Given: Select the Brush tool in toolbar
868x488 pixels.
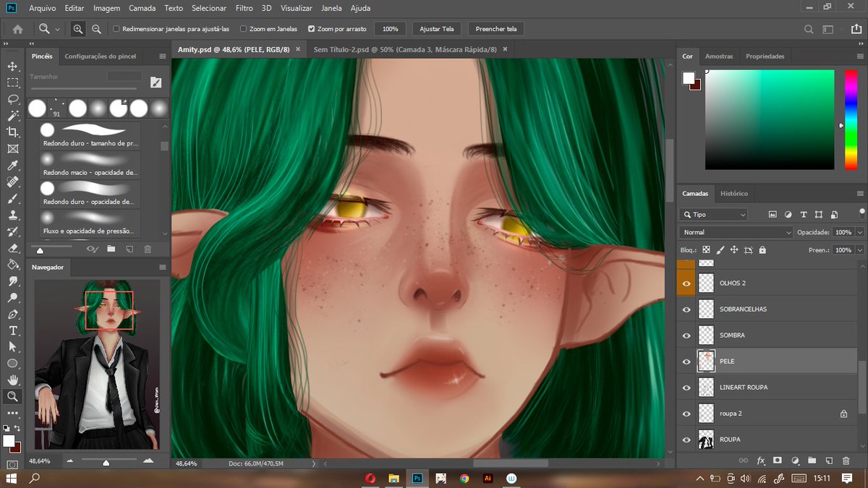Looking at the screenshot, I should [x=12, y=198].
